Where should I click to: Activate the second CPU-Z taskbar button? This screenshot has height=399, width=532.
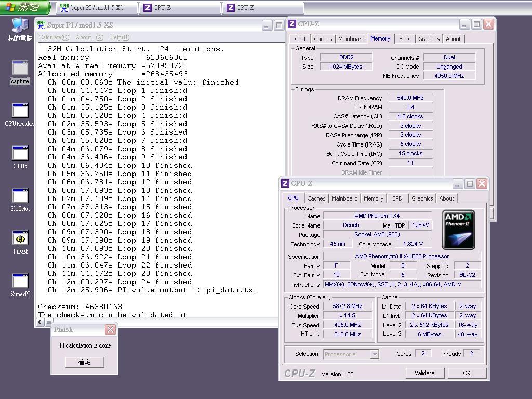[x=263, y=8]
